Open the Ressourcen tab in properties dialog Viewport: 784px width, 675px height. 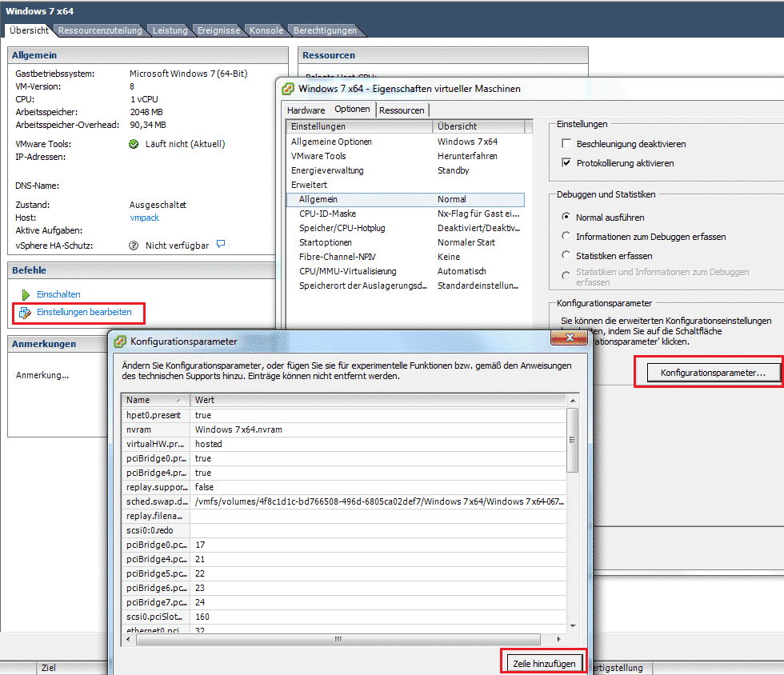(x=402, y=110)
